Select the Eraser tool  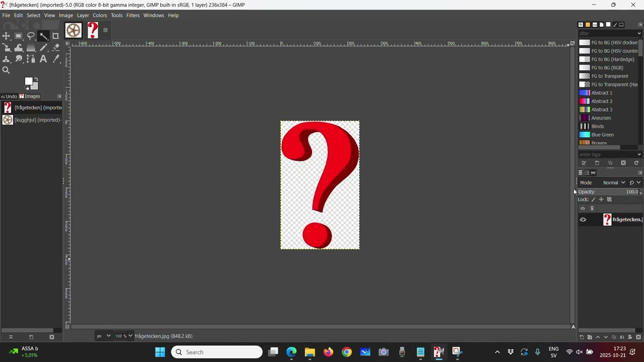click(56, 48)
